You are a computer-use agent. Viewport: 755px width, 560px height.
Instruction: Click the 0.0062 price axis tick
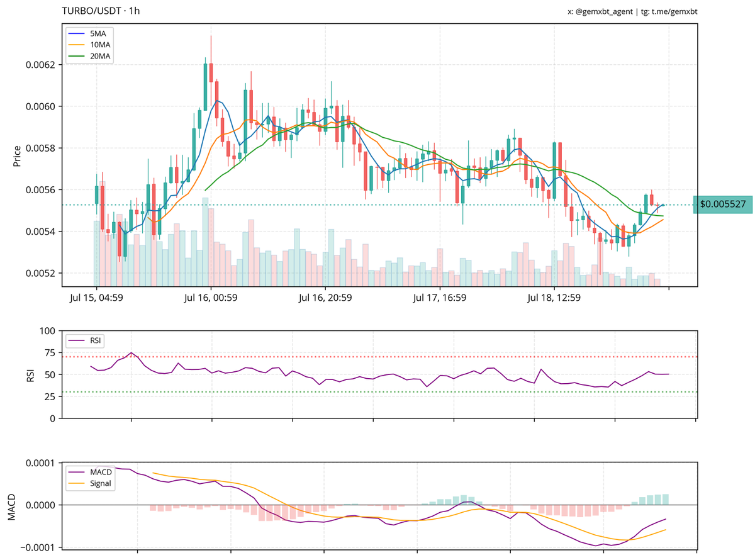click(x=42, y=65)
